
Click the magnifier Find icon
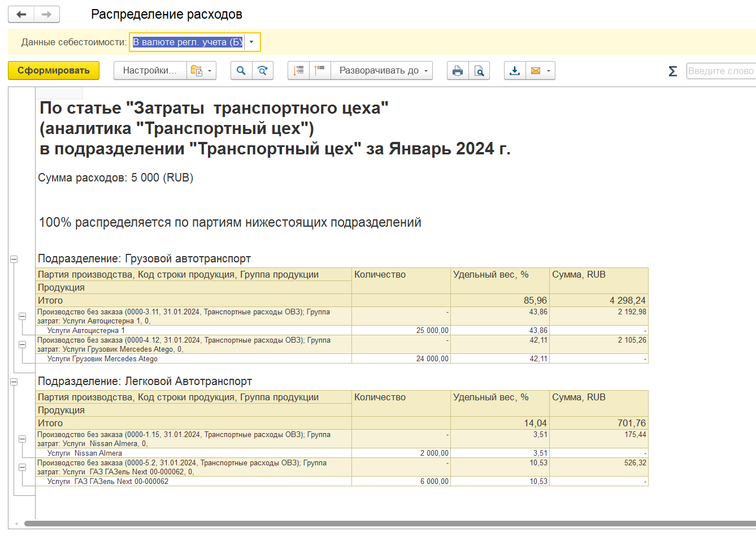click(241, 71)
